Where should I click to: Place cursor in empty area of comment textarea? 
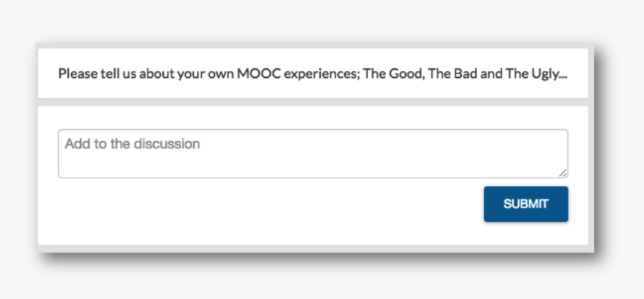[313, 163]
